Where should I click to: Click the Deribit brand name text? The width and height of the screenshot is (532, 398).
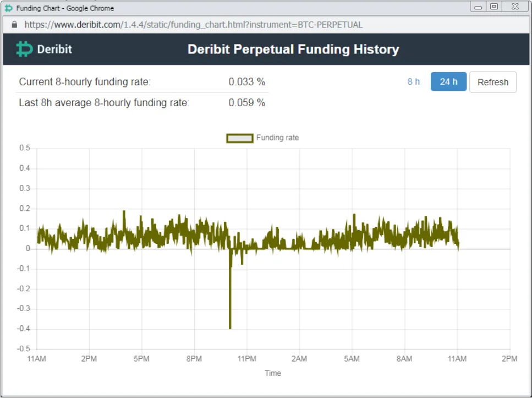coord(54,49)
